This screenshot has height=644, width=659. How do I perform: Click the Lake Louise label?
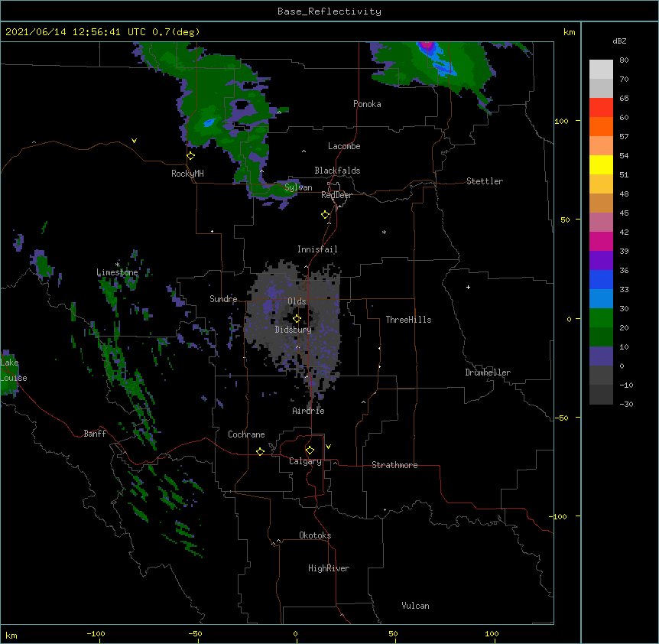coord(14,370)
